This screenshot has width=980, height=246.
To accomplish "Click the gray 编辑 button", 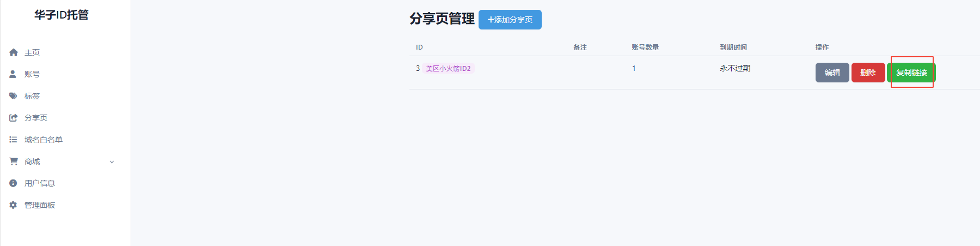I will click(832, 73).
